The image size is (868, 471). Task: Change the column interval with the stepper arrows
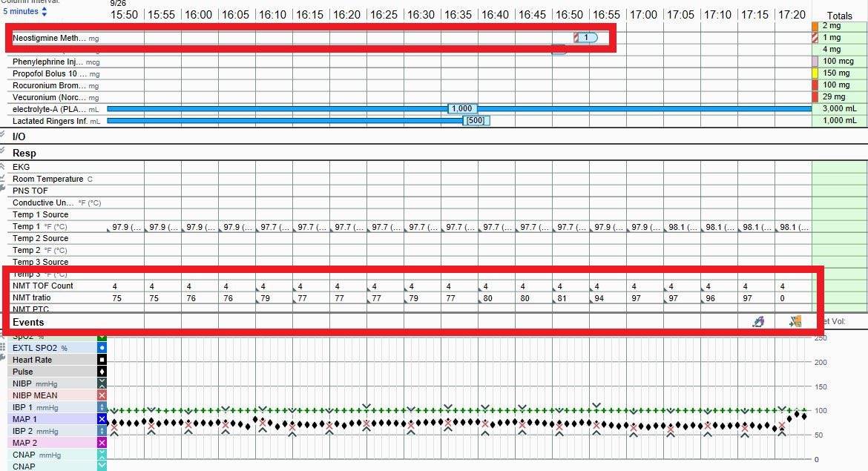[x=45, y=12]
